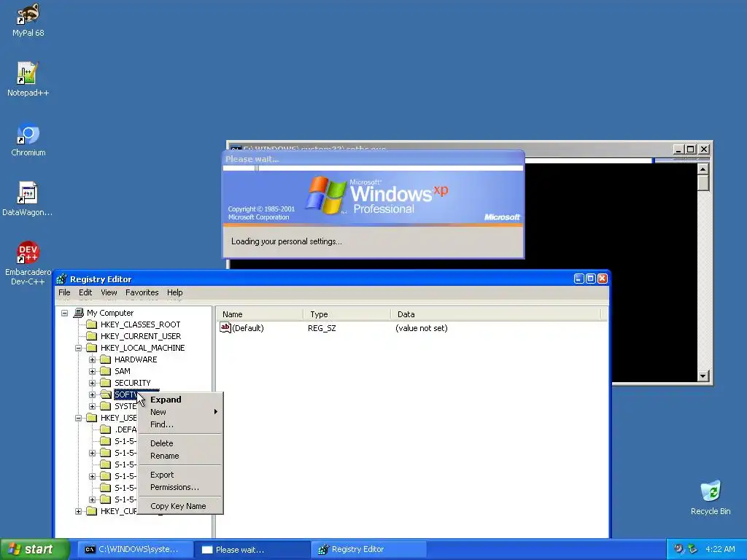Click the (value not set) data cell
747x560 pixels.
(x=421, y=328)
